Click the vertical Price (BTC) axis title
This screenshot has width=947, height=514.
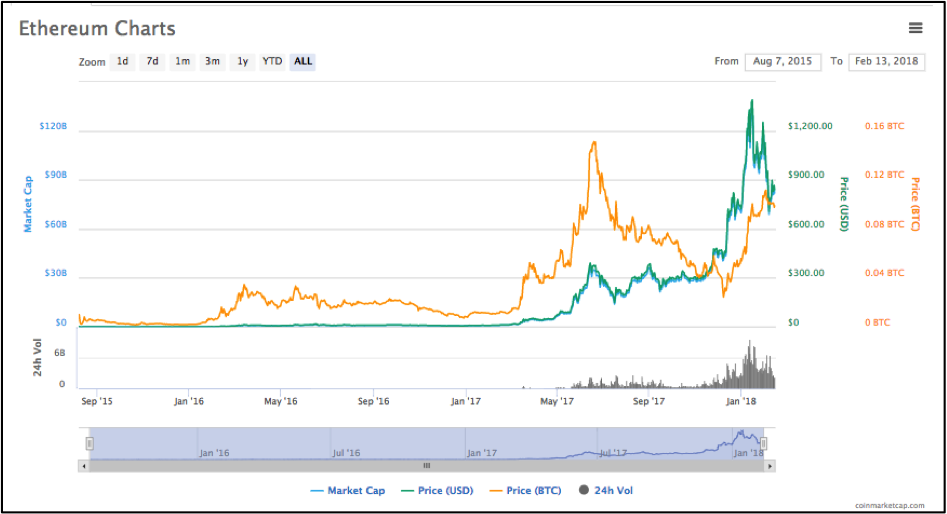pos(916,204)
